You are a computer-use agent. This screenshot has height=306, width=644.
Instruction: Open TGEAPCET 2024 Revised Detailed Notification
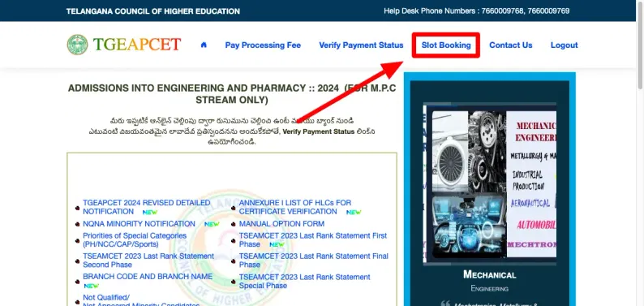click(x=147, y=207)
